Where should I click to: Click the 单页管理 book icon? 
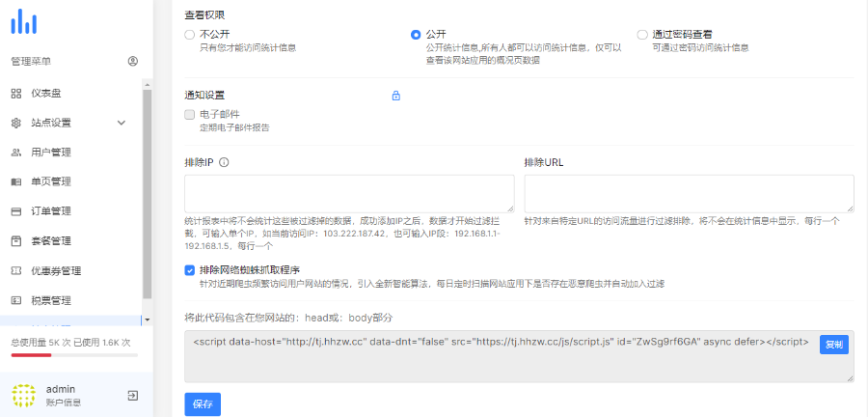(x=16, y=182)
